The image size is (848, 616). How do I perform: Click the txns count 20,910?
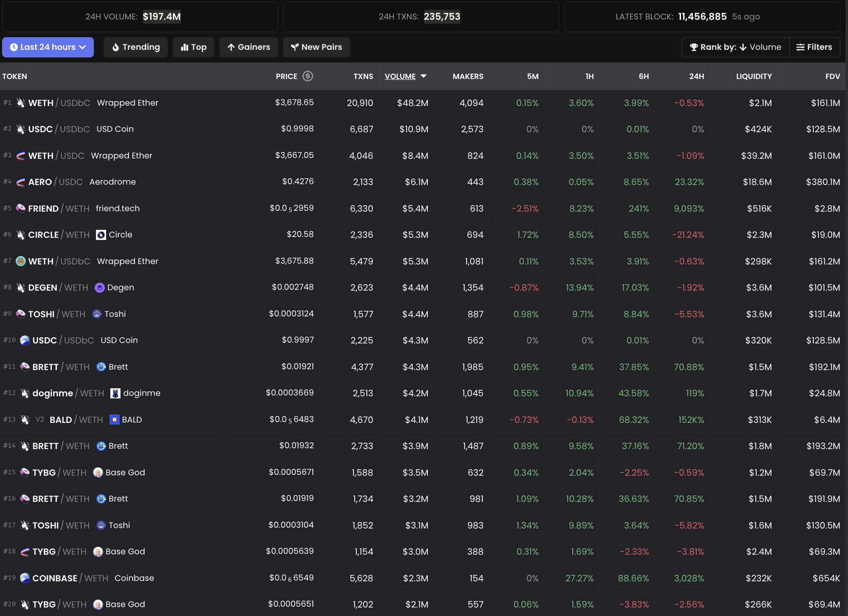click(x=360, y=103)
